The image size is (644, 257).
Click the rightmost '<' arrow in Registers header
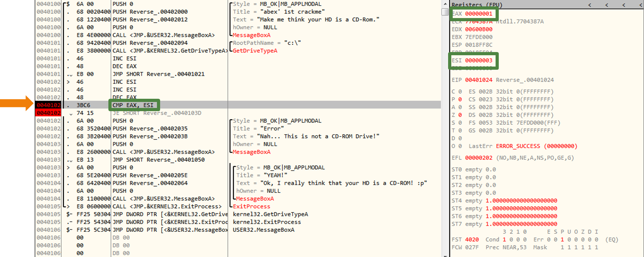tap(640, 5)
